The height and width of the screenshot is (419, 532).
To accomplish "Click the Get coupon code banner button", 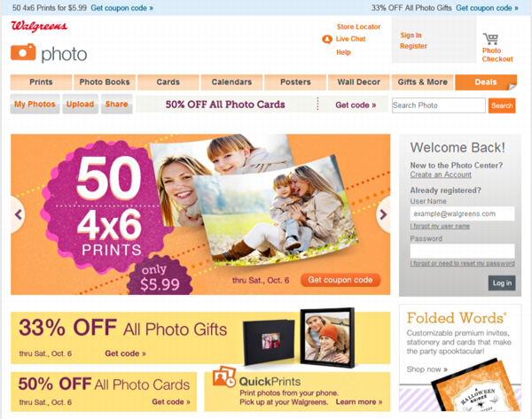I will click(x=340, y=280).
